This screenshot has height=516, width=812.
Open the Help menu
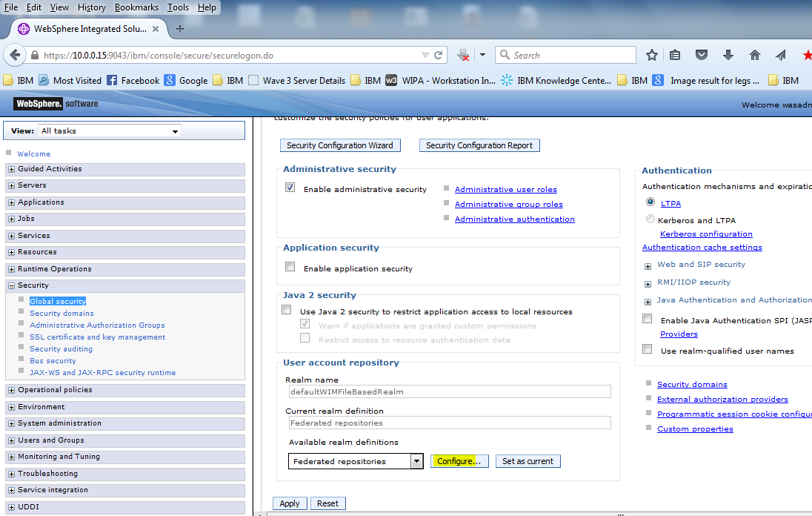(207, 7)
